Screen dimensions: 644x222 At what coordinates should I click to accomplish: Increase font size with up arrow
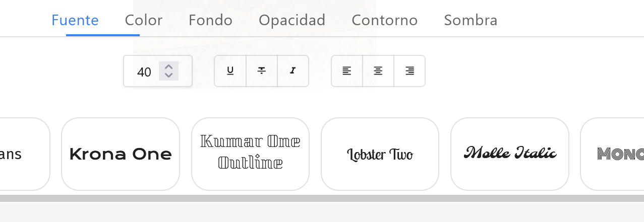pos(169,66)
